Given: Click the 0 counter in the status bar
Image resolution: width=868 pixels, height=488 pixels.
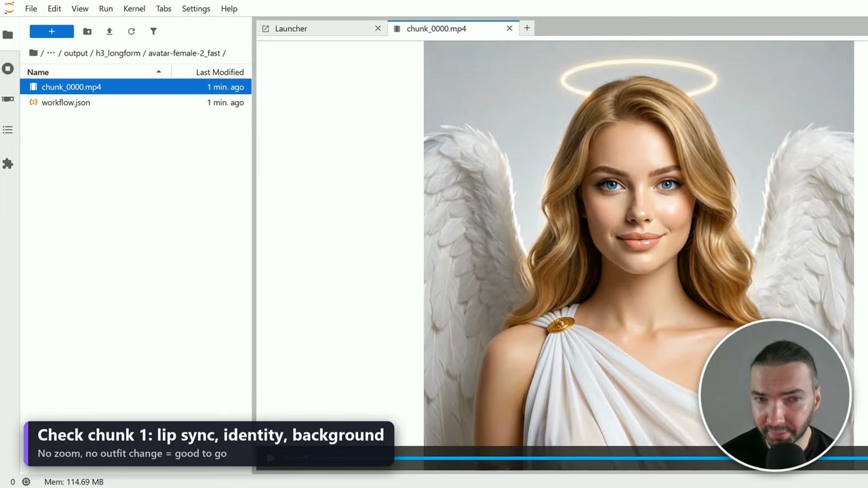Looking at the screenshot, I should click(12, 482).
